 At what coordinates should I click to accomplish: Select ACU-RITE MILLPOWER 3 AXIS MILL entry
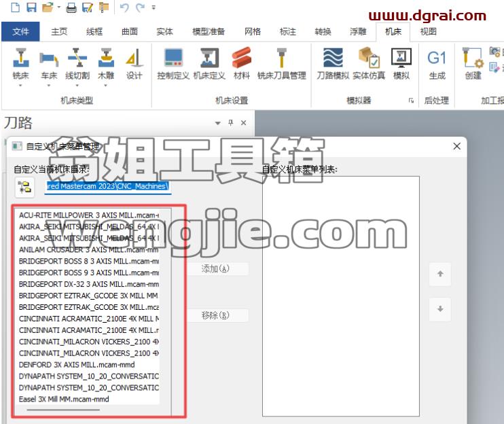[x=89, y=215]
